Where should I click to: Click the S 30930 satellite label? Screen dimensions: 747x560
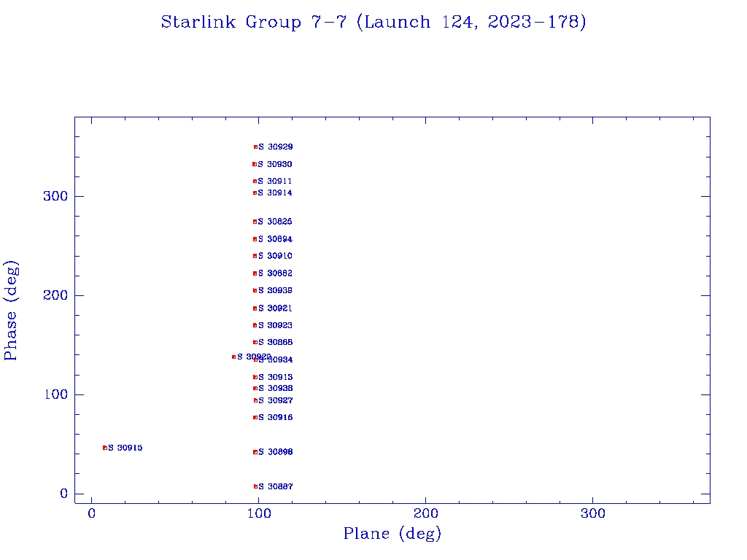pyautogui.click(x=275, y=165)
